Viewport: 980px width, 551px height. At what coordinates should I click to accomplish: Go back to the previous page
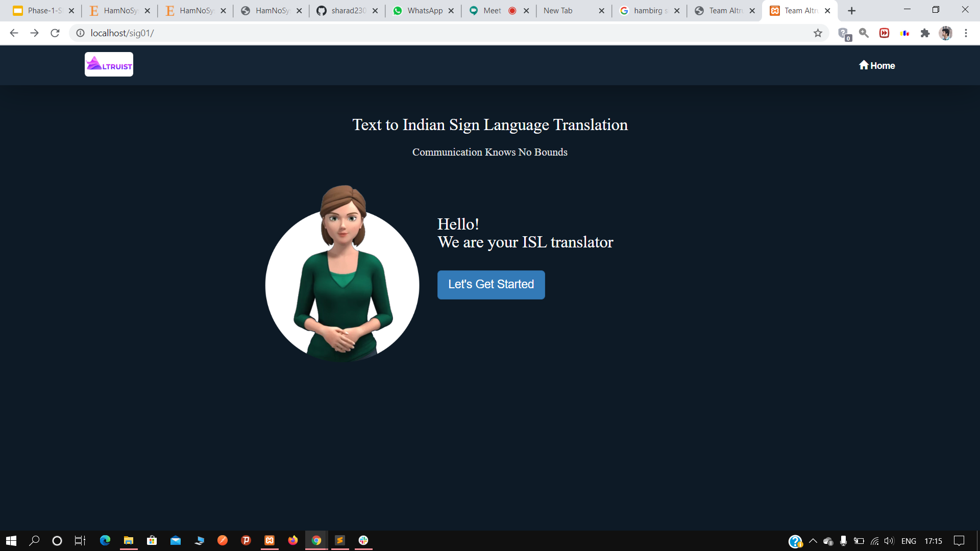(x=14, y=33)
